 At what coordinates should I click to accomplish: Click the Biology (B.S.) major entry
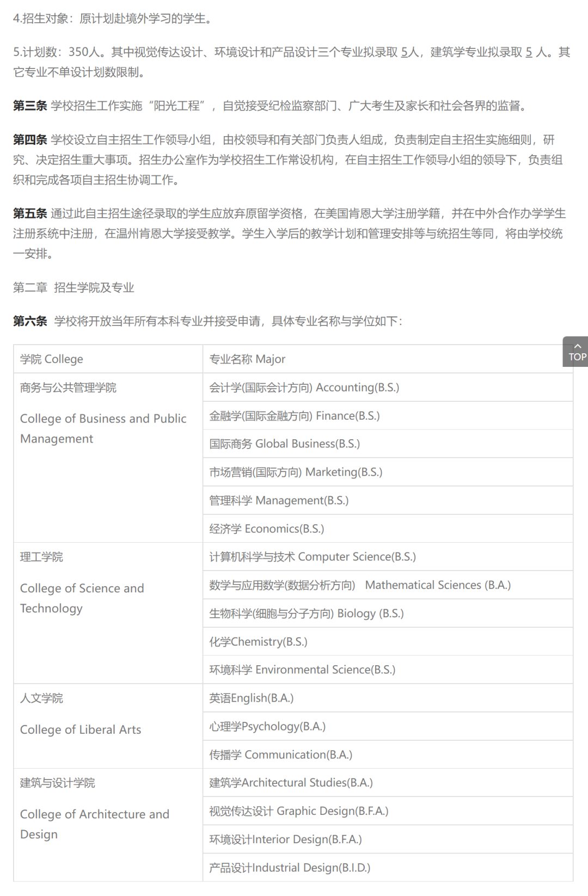pos(388,613)
